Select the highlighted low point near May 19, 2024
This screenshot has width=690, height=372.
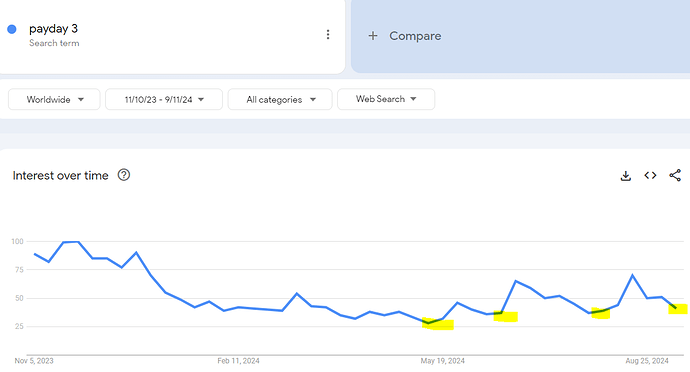tap(429, 323)
